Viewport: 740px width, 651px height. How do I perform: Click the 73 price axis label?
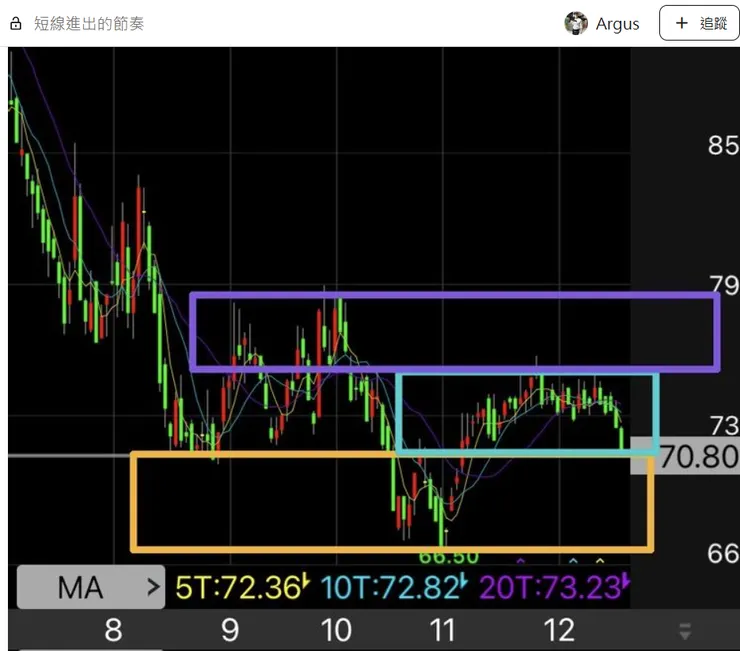[724, 425]
